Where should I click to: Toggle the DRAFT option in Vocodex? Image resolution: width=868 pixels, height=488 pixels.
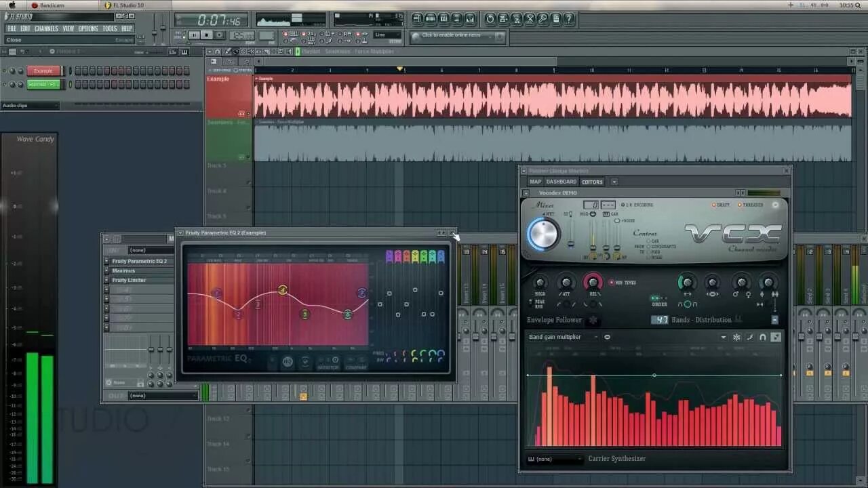coord(721,205)
